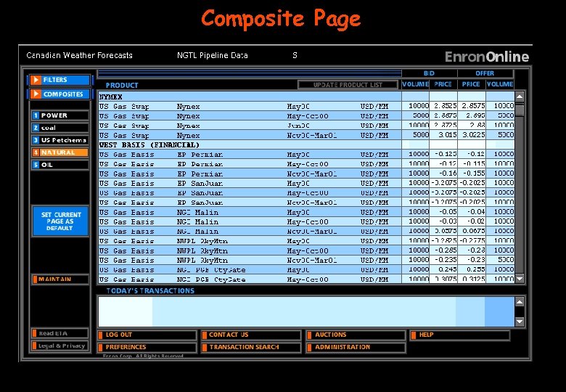The height and width of the screenshot is (392, 566).
Task: Click the product list scroll down arrow
Action: click(x=520, y=279)
